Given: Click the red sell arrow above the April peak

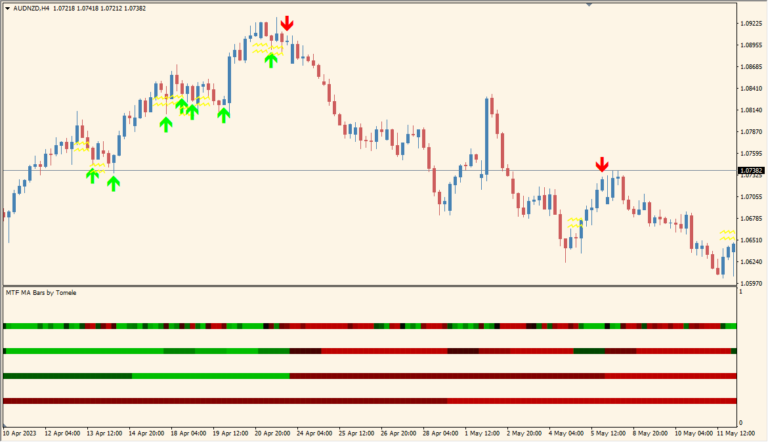Looking at the screenshot, I should 287,23.
